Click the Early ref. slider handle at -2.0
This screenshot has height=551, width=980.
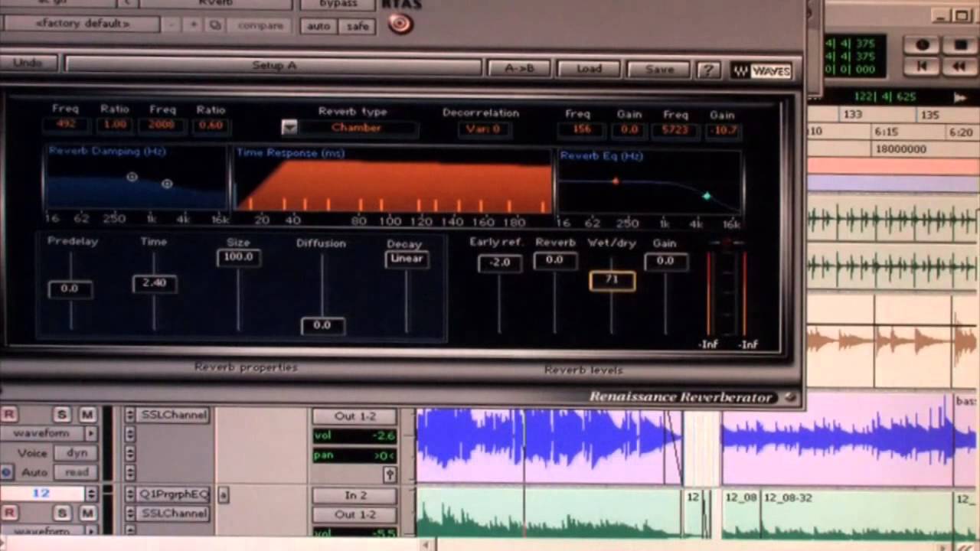point(499,262)
